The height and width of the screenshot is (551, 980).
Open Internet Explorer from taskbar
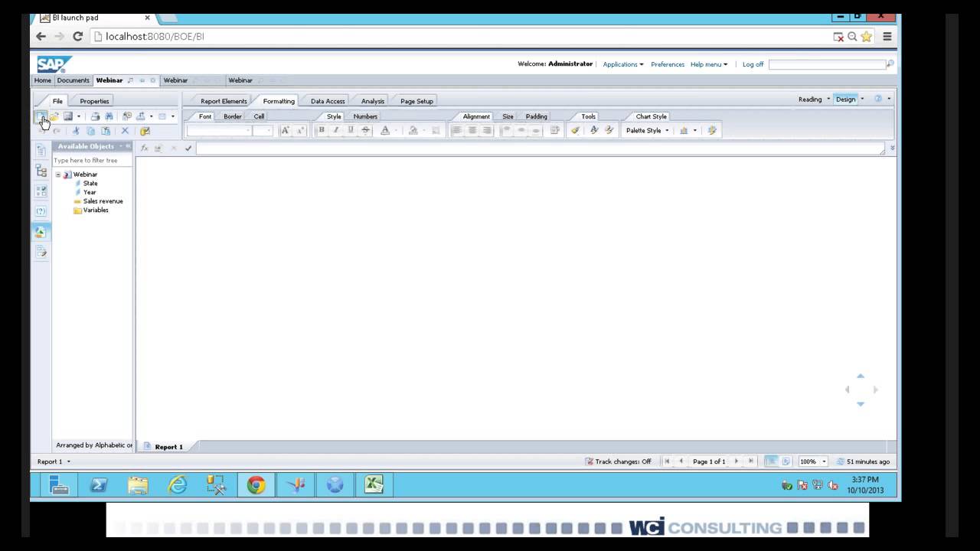coord(178,484)
